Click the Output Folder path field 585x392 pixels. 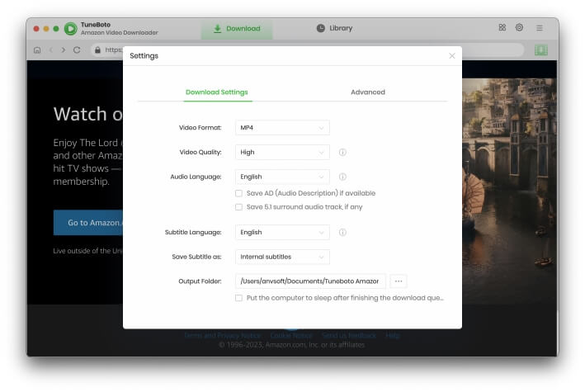click(x=310, y=281)
